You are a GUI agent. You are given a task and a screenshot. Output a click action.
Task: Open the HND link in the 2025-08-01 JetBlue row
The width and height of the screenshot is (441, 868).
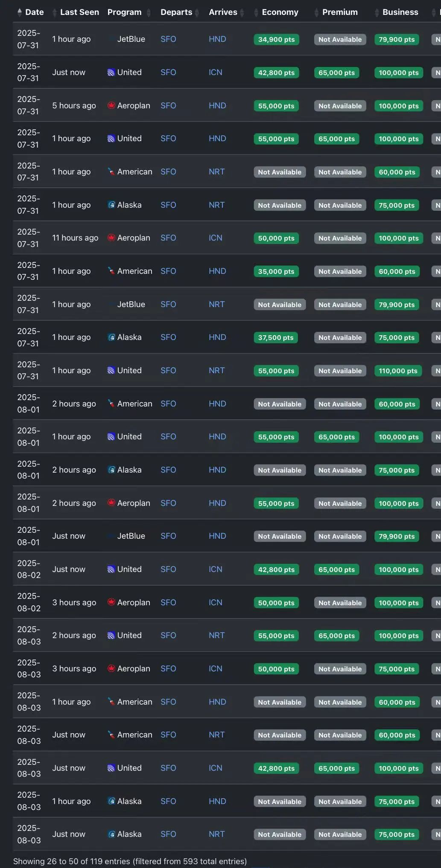pos(217,536)
